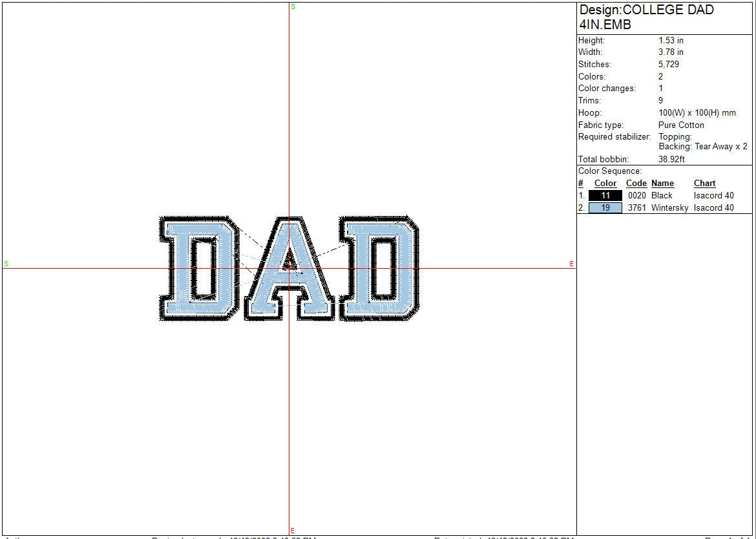The height and width of the screenshot is (539, 756).
Task: Click the black color swatch numbered 11
Action: tap(605, 195)
